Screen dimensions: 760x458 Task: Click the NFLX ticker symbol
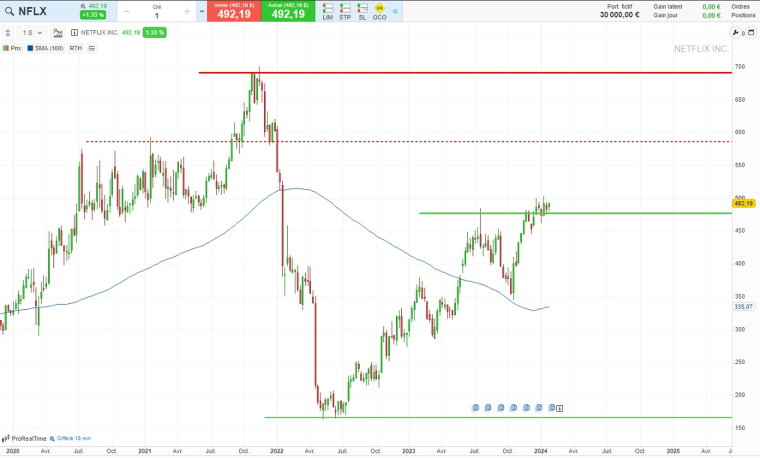point(32,12)
